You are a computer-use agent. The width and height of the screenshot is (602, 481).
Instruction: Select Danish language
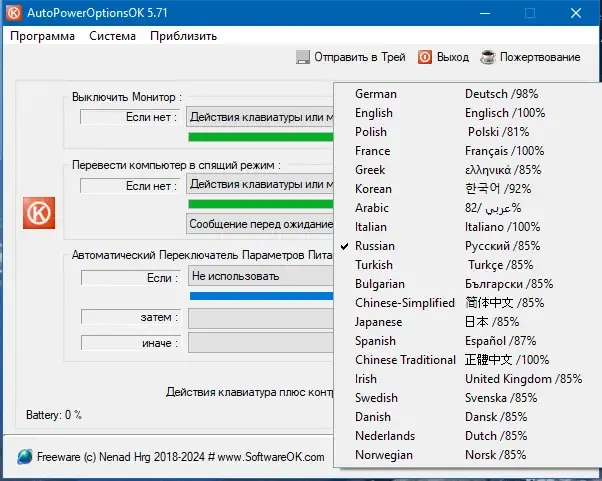coord(467,417)
